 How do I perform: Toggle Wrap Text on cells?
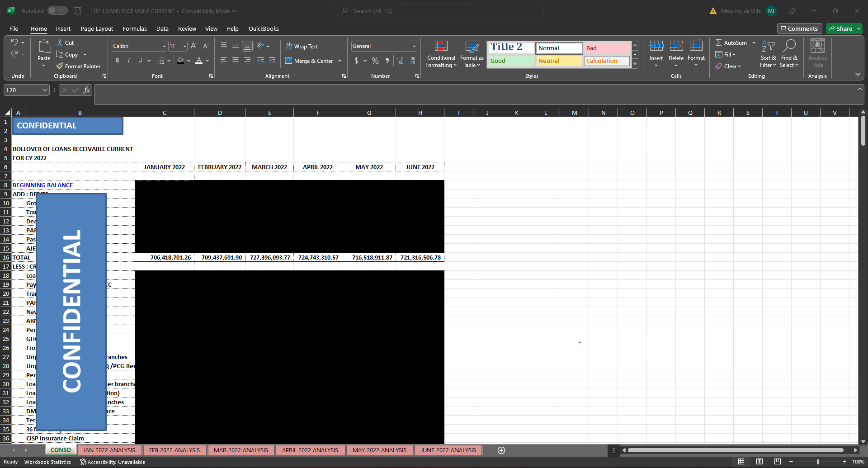pos(302,46)
